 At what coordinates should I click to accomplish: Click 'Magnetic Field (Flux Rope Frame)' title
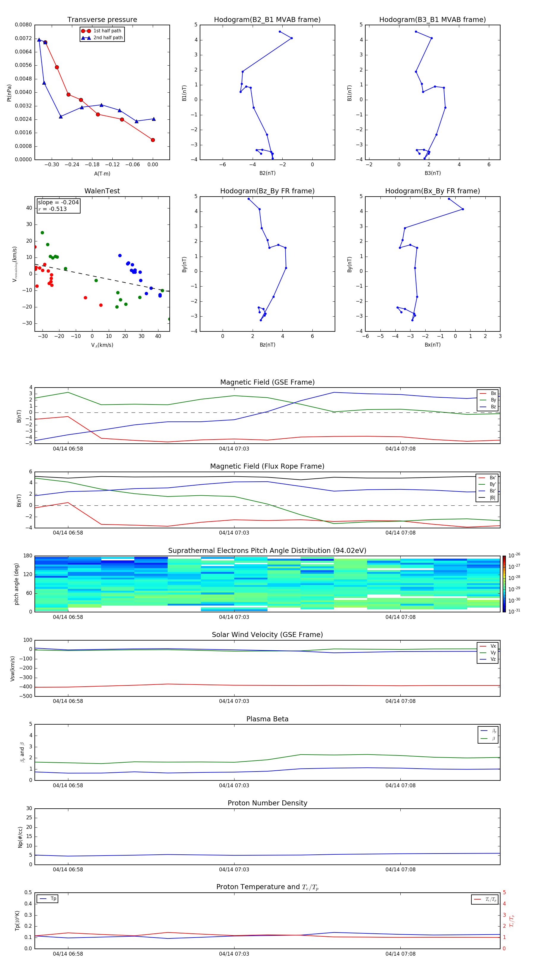267,467
